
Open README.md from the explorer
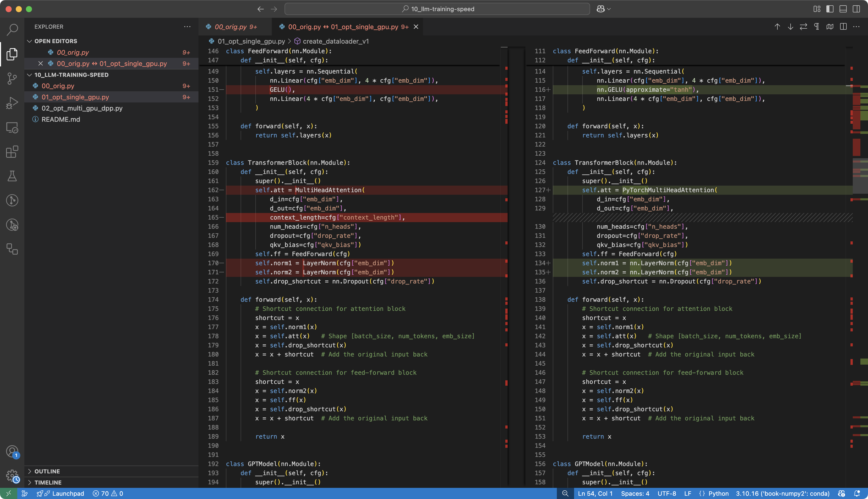[61, 119]
